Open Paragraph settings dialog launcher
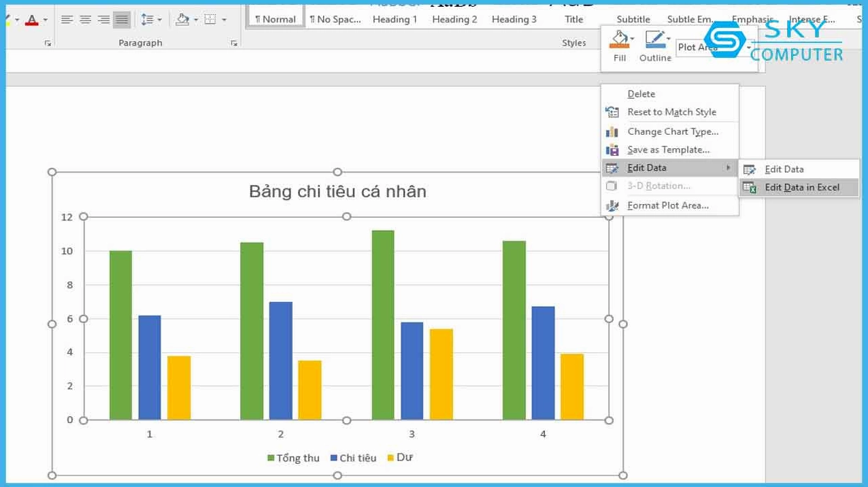 click(234, 44)
